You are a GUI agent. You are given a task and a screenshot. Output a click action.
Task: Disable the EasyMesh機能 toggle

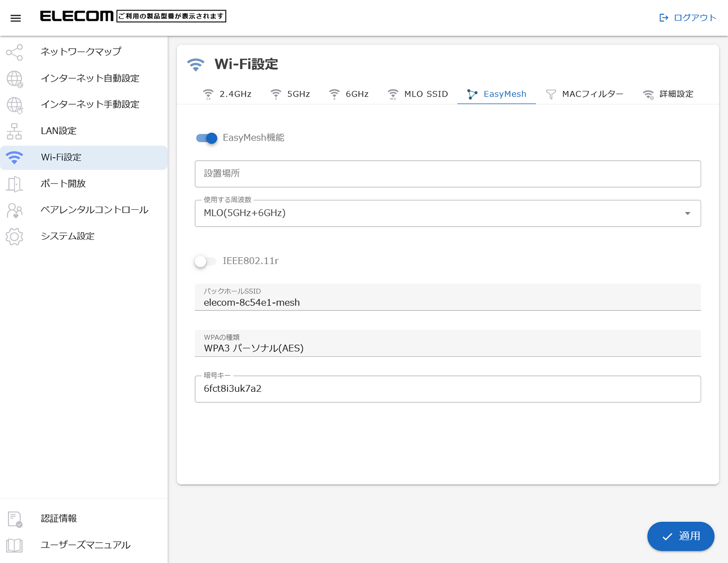tap(207, 138)
